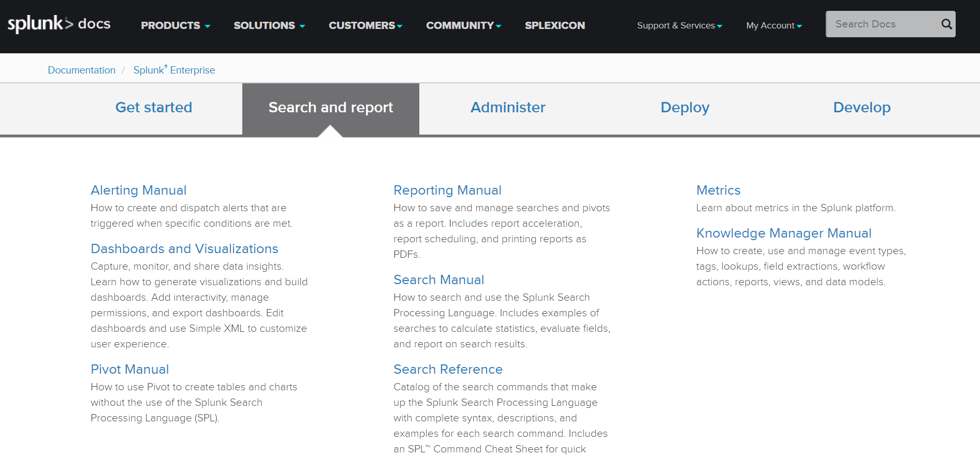Open the Products dropdown menu
This screenshot has width=980, height=456.
(x=175, y=25)
